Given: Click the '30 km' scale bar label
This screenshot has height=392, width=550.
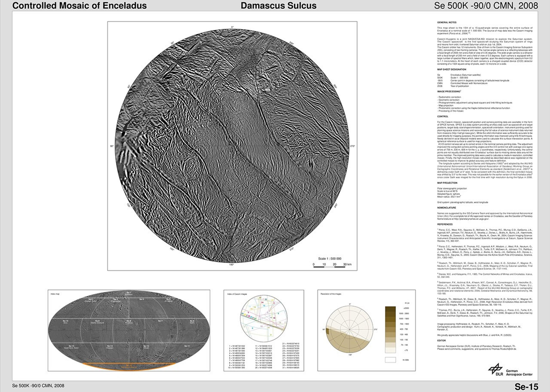Looking at the screenshot, I should pos(347,264).
